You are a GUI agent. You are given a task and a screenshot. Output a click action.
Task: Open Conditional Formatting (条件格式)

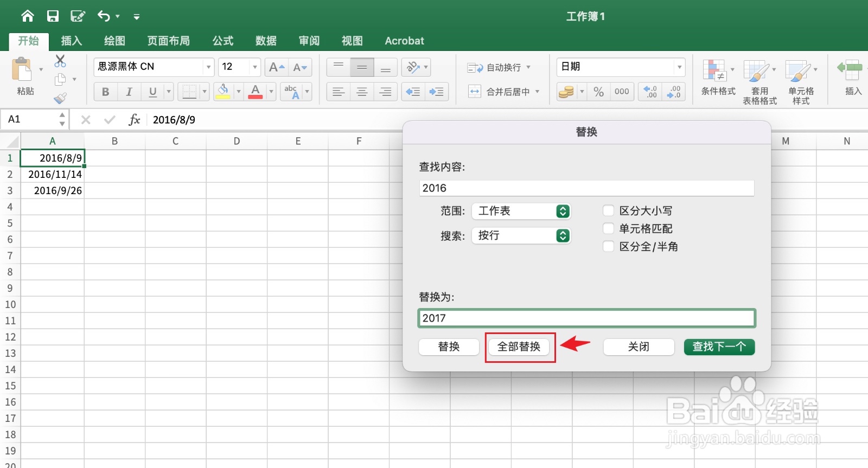718,78
